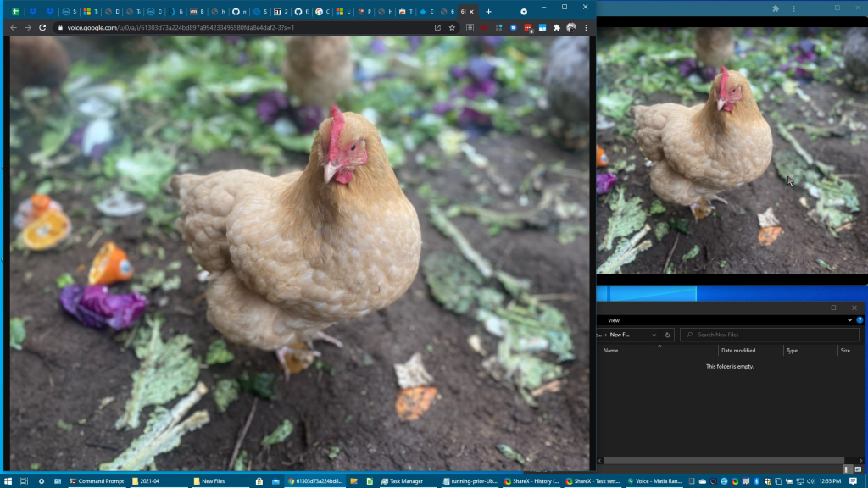Open the View ribbon tab in File Explorer

tap(614, 320)
